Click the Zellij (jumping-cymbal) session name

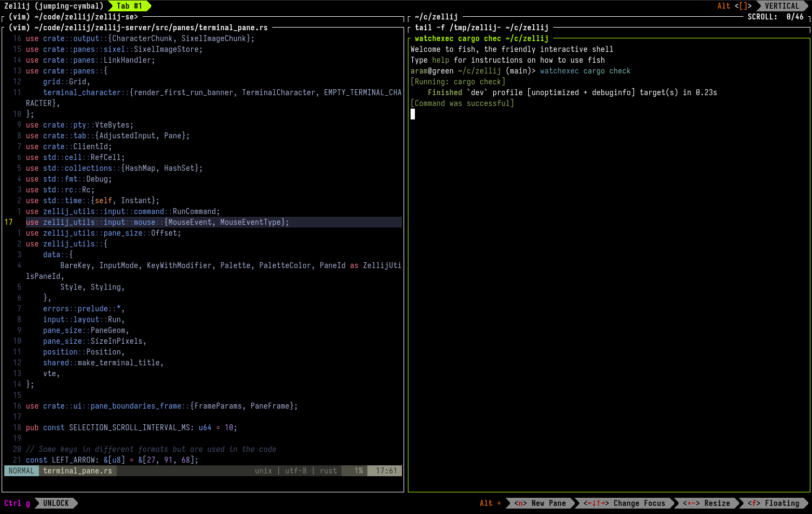pyautogui.click(x=54, y=6)
